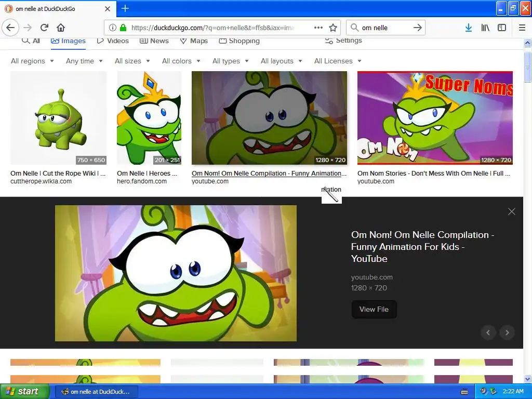Open the Downloads arrow icon
This screenshot has height=399, width=532.
coord(469,28)
